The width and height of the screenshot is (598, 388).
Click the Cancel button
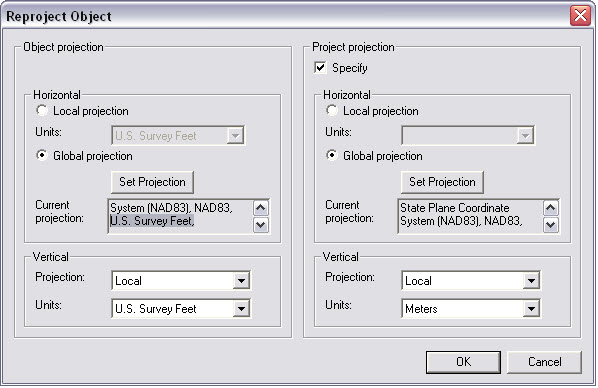point(544,362)
